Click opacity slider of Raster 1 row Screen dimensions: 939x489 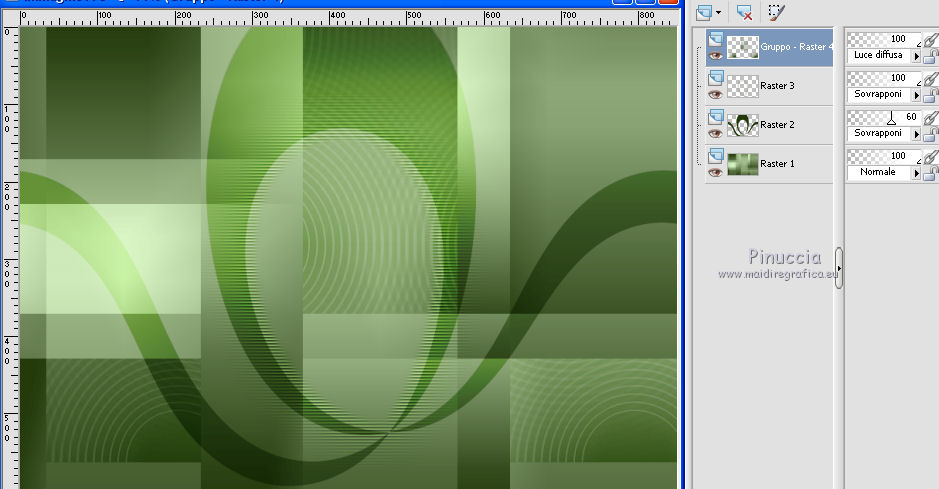(885, 156)
